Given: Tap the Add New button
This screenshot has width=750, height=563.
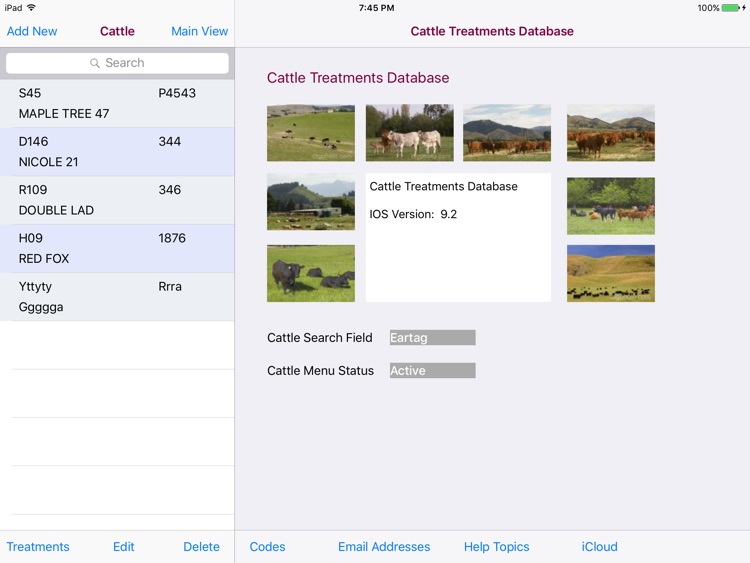Looking at the screenshot, I should [32, 31].
